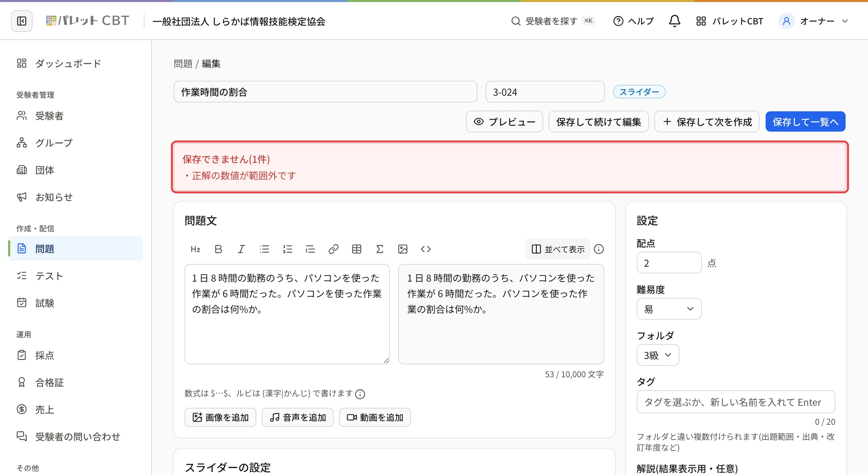Image resolution: width=868 pixels, height=475 pixels.
Task: Open the ヘルプ help menu
Action: click(x=633, y=21)
